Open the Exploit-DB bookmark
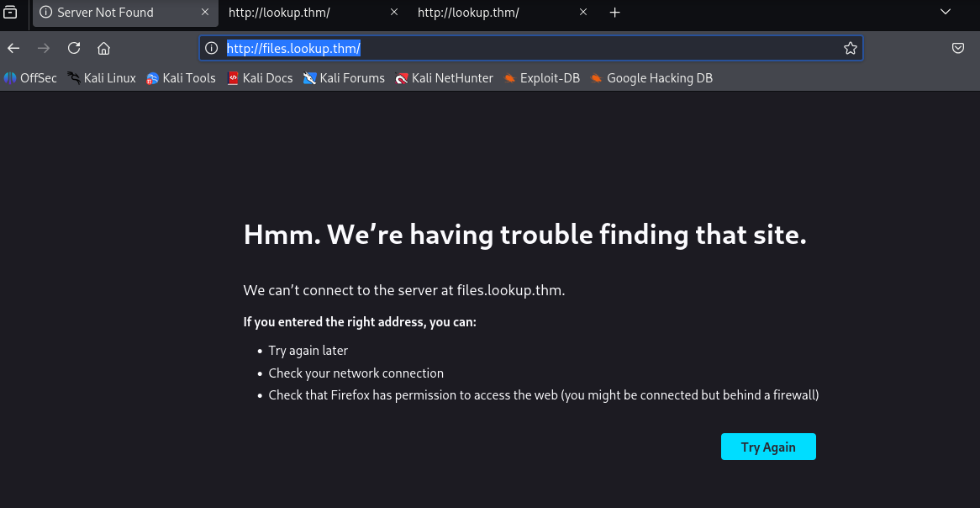 point(541,78)
